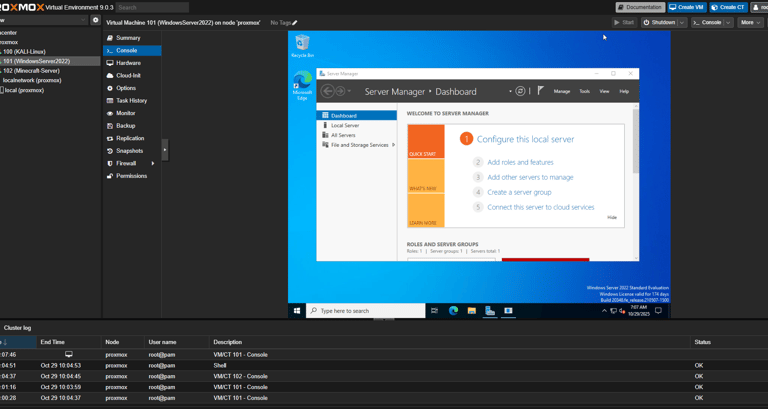Select VM 102 (Minecraft-Server) in tree

click(31, 71)
